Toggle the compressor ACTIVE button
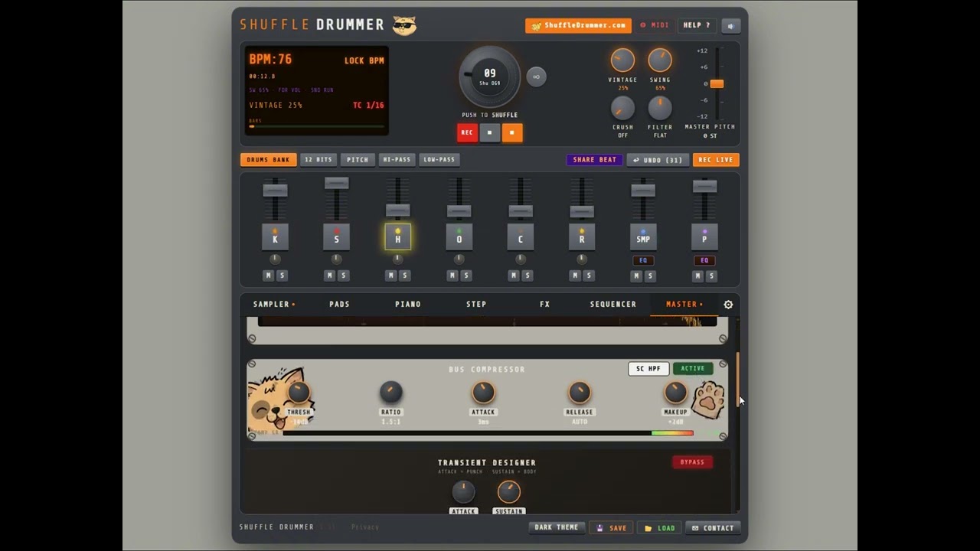980x551 pixels. (692, 369)
